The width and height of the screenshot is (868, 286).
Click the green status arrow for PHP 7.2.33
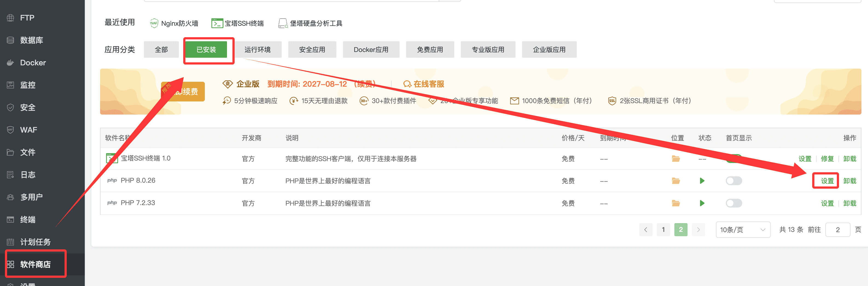click(702, 203)
